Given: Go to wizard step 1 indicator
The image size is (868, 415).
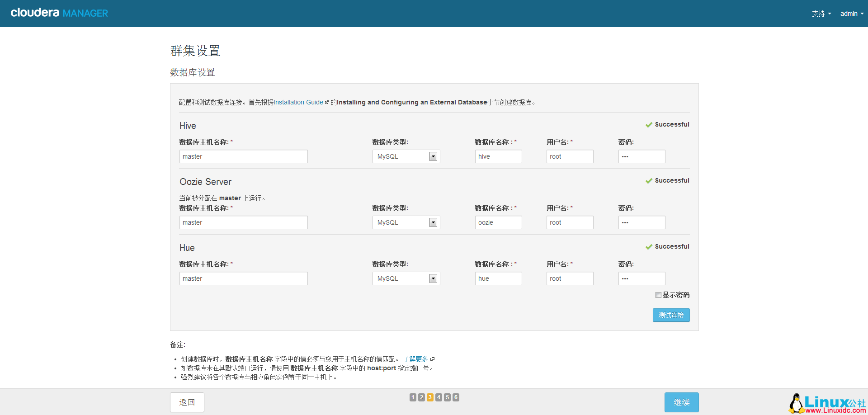Looking at the screenshot, I should click(x=413, y=397).
